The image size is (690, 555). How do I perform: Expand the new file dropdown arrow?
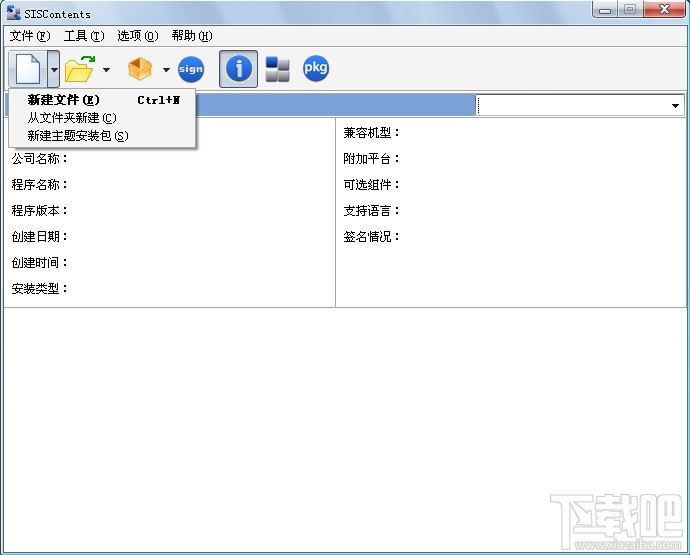coord(54,69)
